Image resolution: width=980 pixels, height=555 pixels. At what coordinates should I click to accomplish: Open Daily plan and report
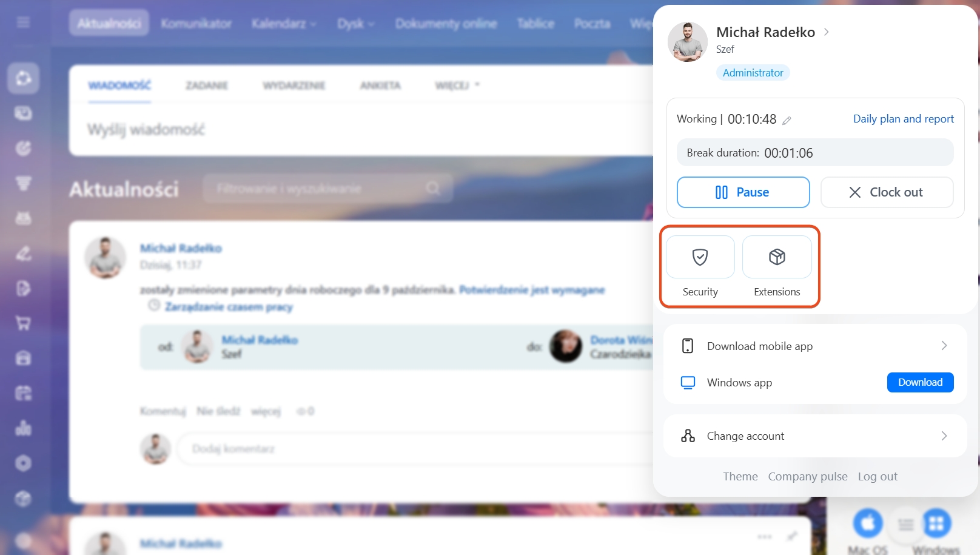(x=903, y=119)
